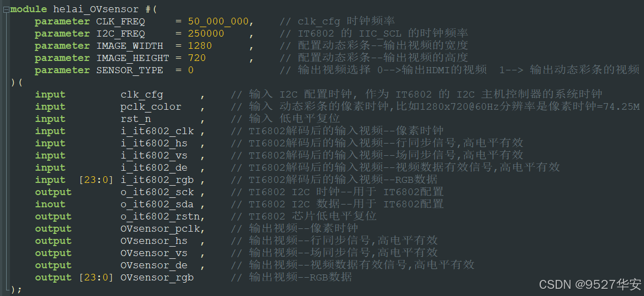
Task: Click the [23:0] range of OVsensor_rgb
Action: pos(95,278)
